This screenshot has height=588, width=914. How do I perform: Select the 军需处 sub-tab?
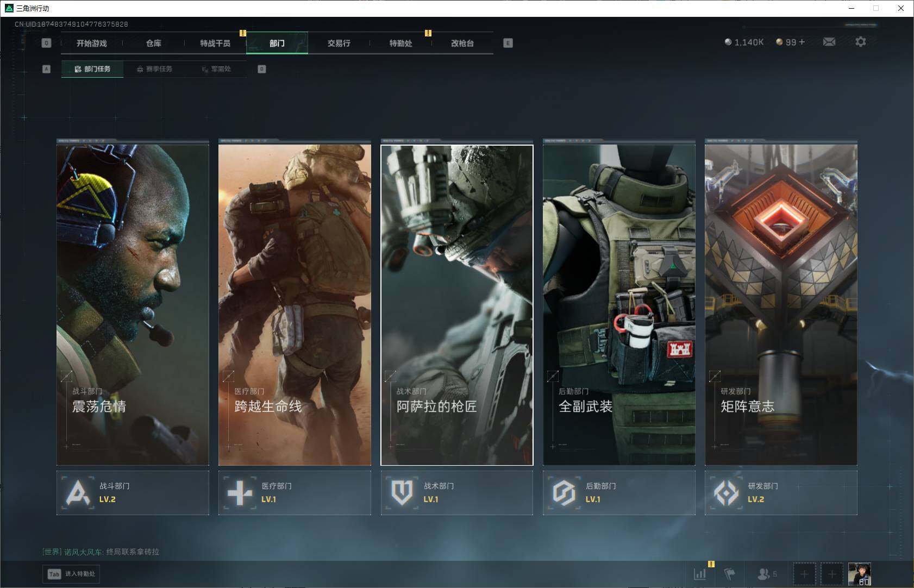[216, 69]
